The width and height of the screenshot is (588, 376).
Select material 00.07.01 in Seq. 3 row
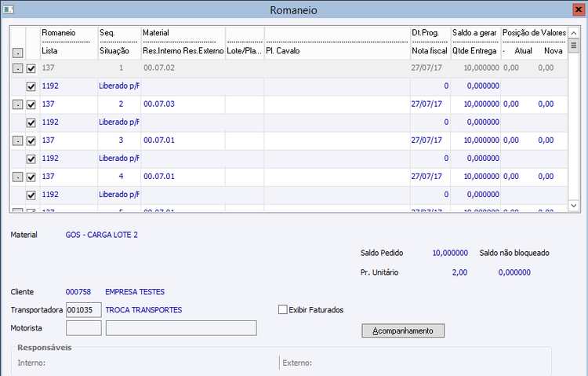point(159,140)
